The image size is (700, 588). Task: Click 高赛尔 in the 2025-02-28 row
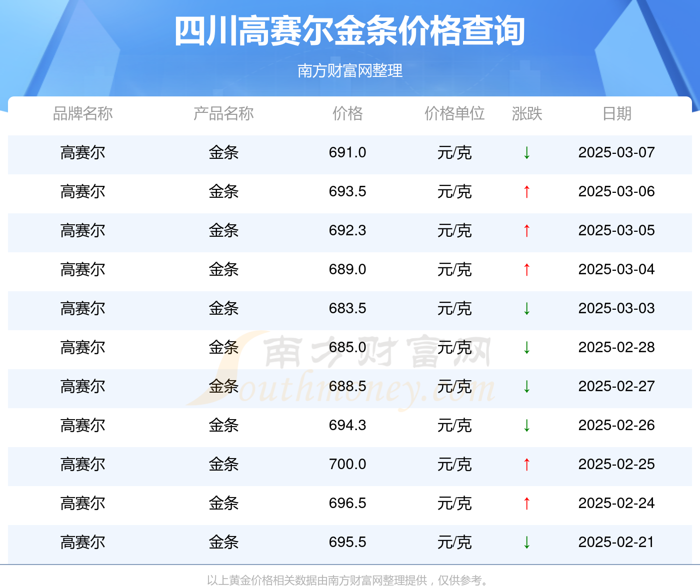(x=83, y=347)
